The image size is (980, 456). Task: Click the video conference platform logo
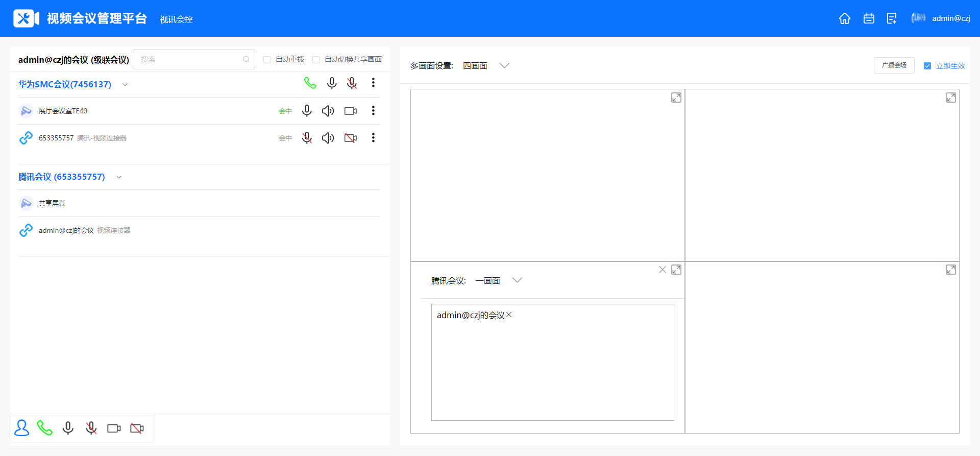pyautogui.click(x=27, y=18)
